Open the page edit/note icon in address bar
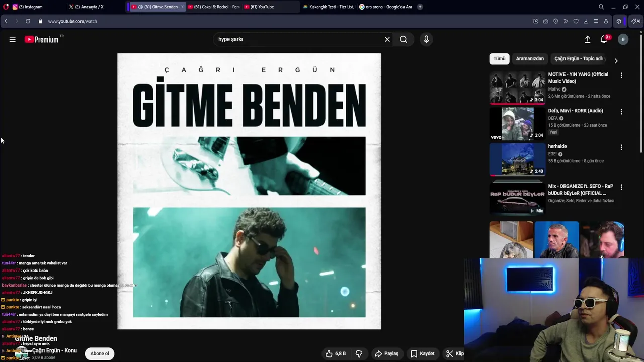The height and width of the screenshot is (362, 644). tap(535, 21)
